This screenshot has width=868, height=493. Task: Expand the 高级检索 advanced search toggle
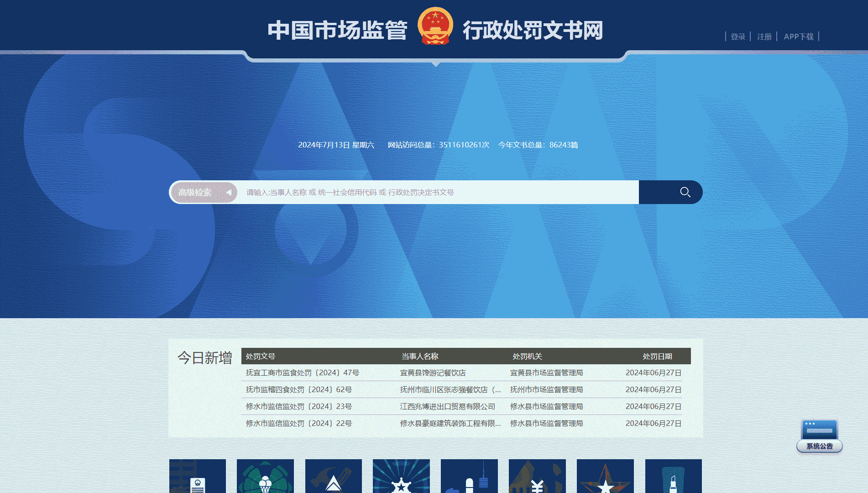click(x=204, y=192)
